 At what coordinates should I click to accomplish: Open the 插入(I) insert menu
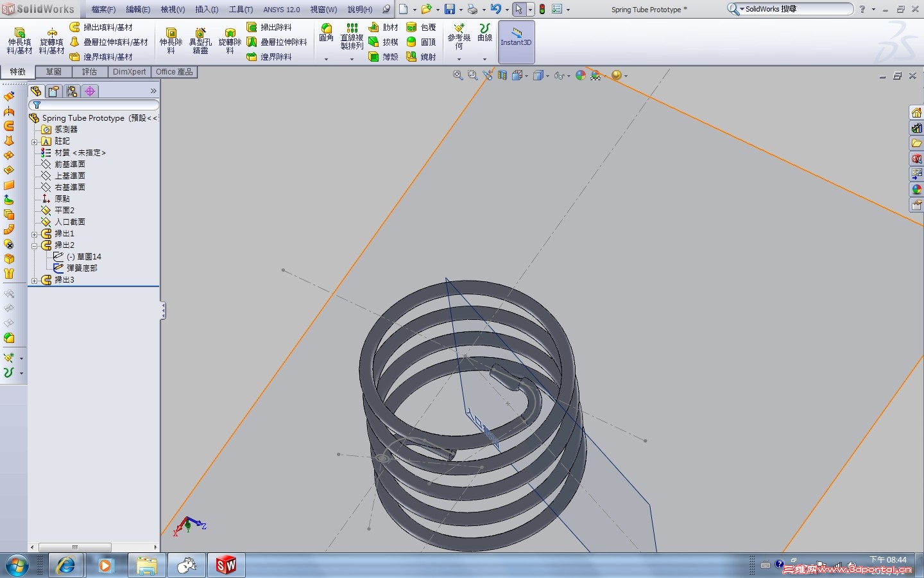click(x=207, y=10)
